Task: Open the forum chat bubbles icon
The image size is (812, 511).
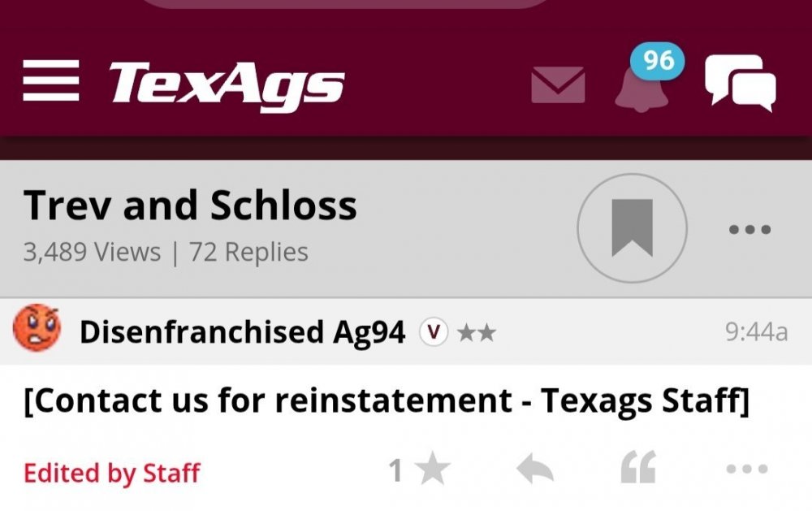Action: [x=740, y=83]
